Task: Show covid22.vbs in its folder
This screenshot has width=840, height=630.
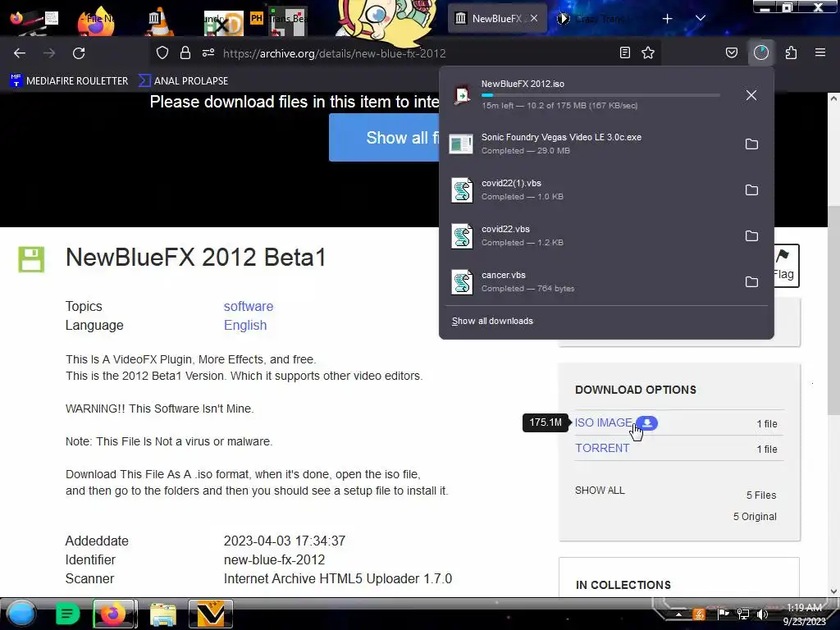Action: point(751,236)
